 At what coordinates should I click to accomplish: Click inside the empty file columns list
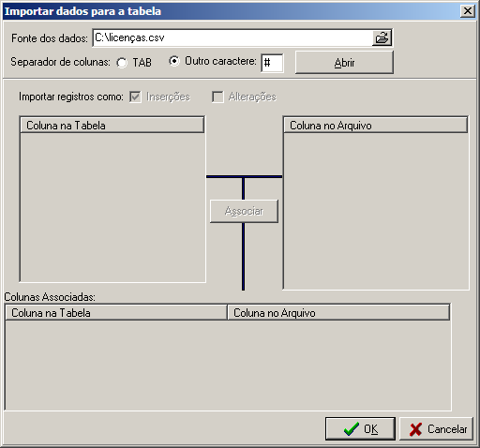click(376, 211)
